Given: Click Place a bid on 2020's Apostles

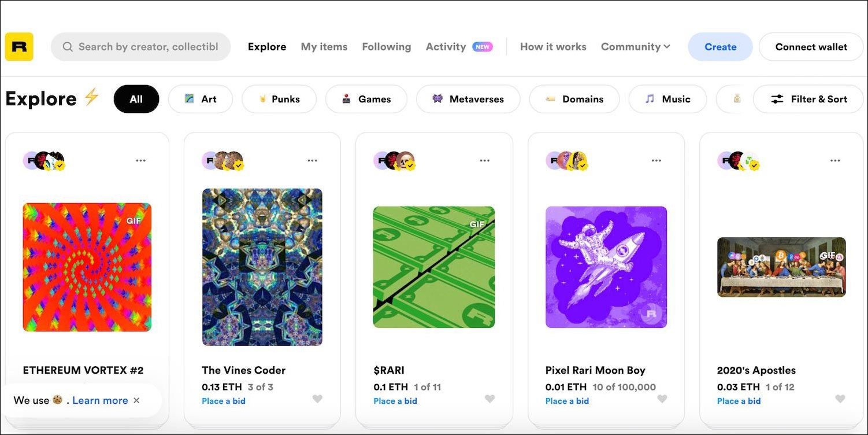Looking at the screenshot, I should (x=739, y=401).
